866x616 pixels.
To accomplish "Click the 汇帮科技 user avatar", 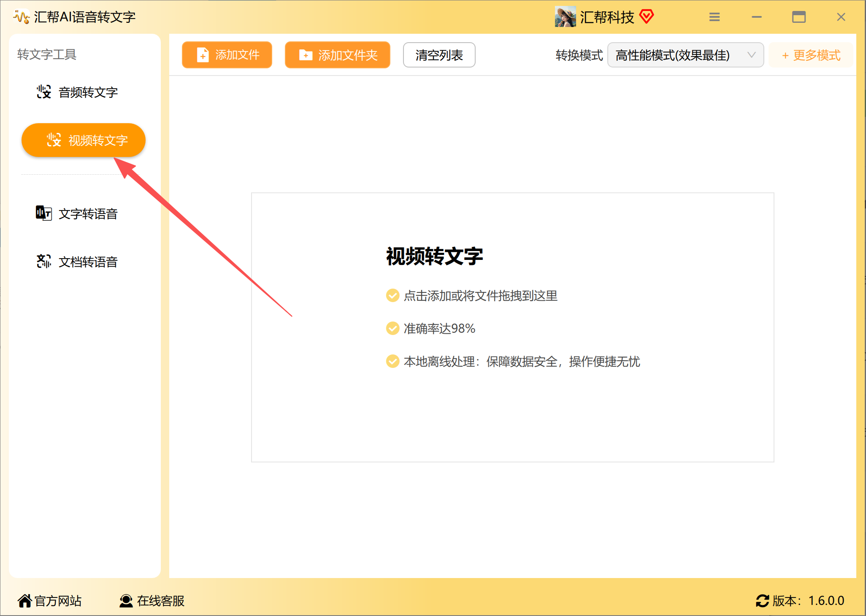I will click(x=566, y=17).
